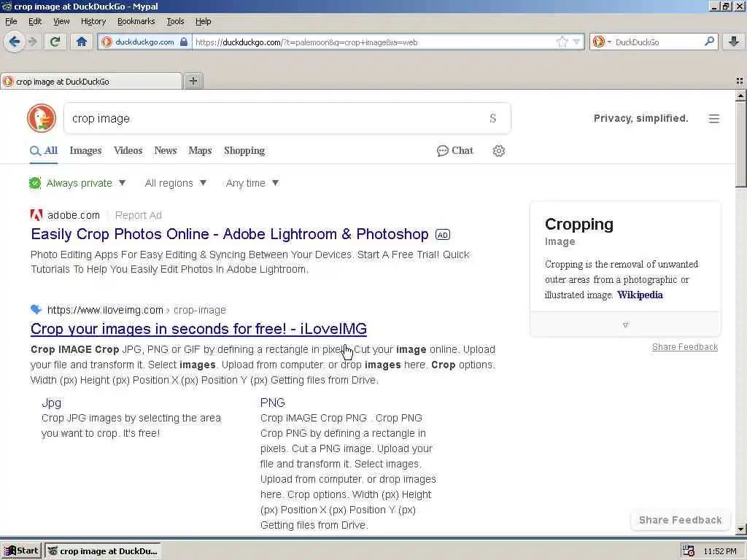
Task: Open the Chat feature
Action: coord(455,150)
